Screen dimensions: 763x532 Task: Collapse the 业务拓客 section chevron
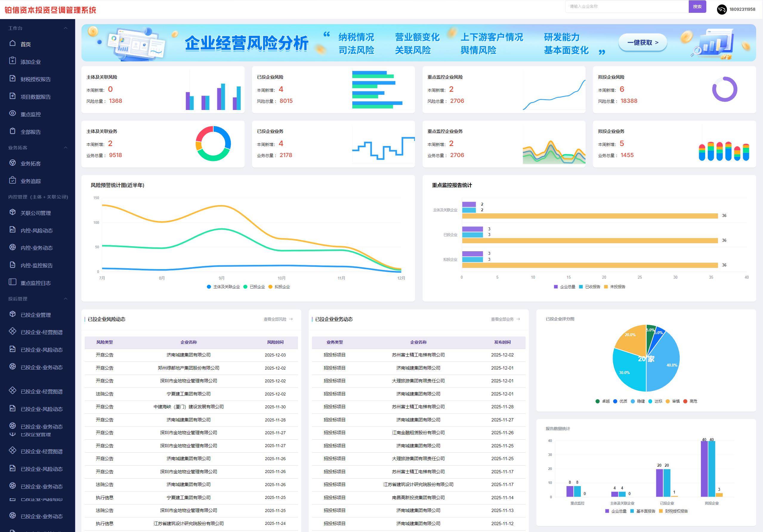pyautogui.click(x=65, y=148)
